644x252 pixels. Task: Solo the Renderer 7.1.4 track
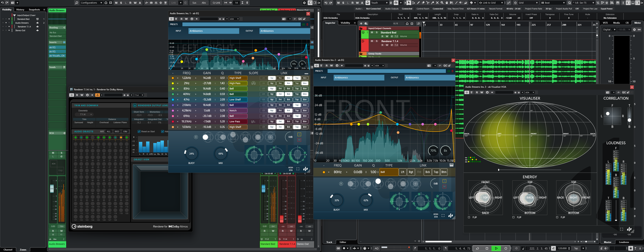pyautogui.click(x=377, y=41)
